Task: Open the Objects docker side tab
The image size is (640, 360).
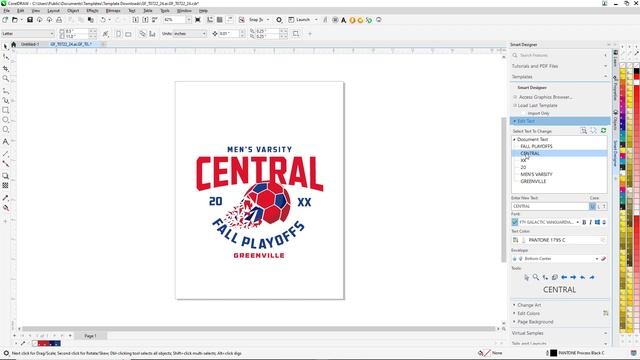Action: tap(615, 120)
